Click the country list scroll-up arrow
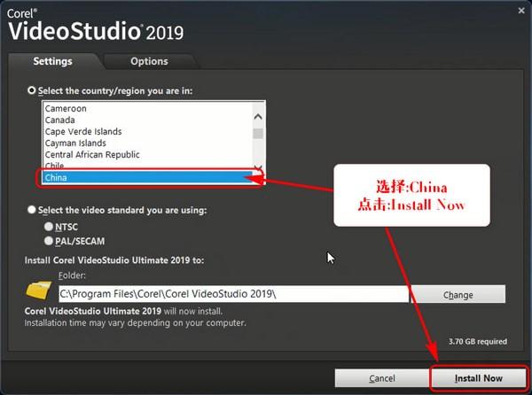This screenshot has width=532, height=395. 258,117
